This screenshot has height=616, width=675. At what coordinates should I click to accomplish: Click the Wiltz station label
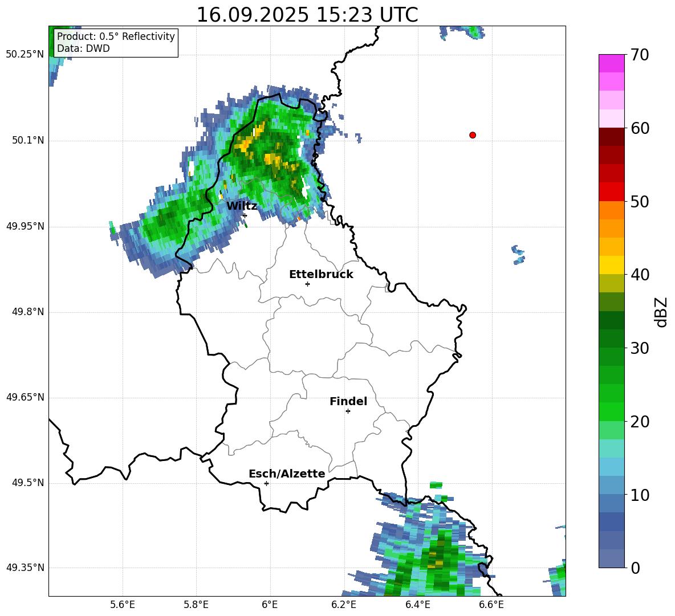(242, 206)
